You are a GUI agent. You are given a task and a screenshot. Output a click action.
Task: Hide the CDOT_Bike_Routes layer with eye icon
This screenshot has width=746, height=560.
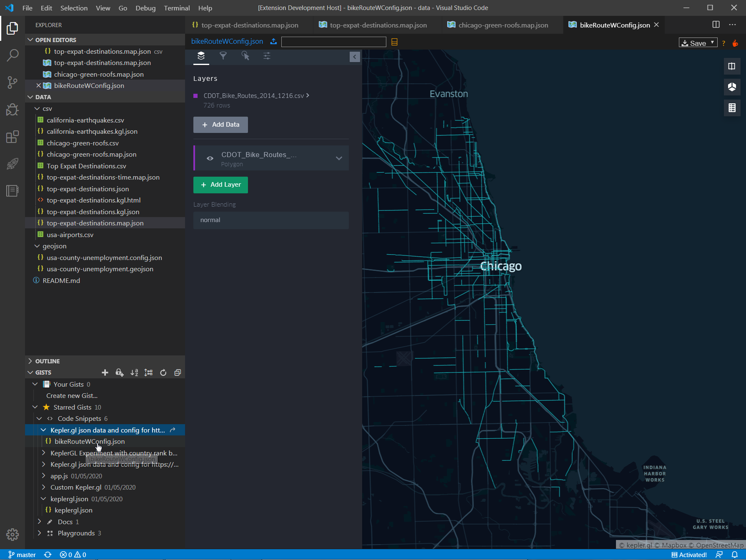pos(210,158)
